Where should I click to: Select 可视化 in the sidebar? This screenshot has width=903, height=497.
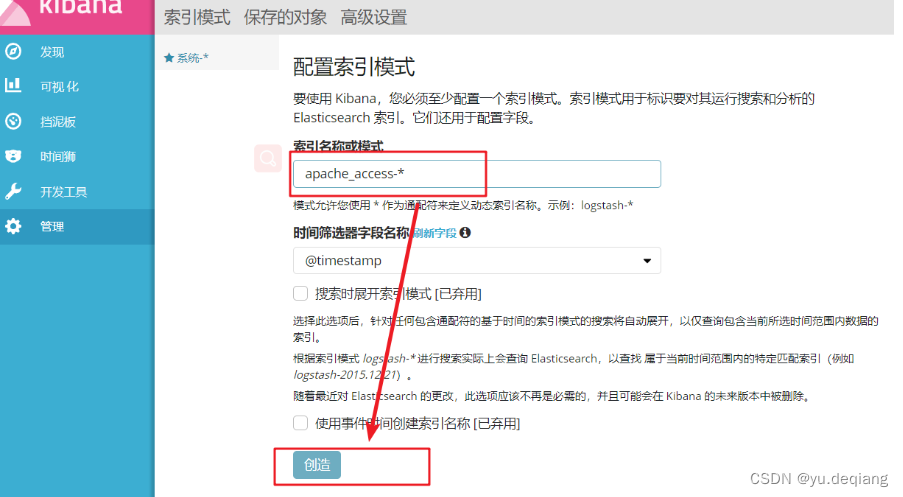tap(59, 86)
